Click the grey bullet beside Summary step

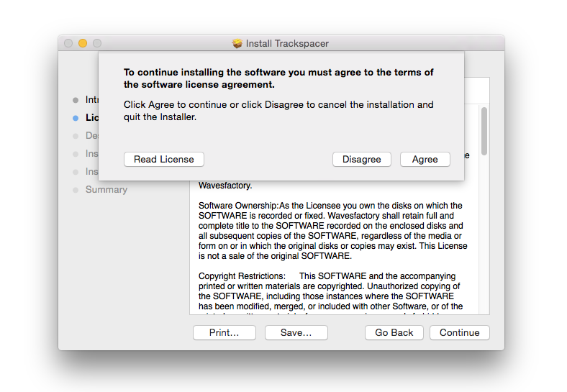click(x=76, y=190)
